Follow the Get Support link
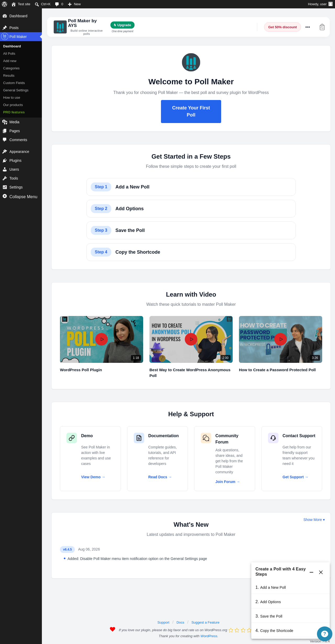Viewport: 335px width, 644px height. 295,477
